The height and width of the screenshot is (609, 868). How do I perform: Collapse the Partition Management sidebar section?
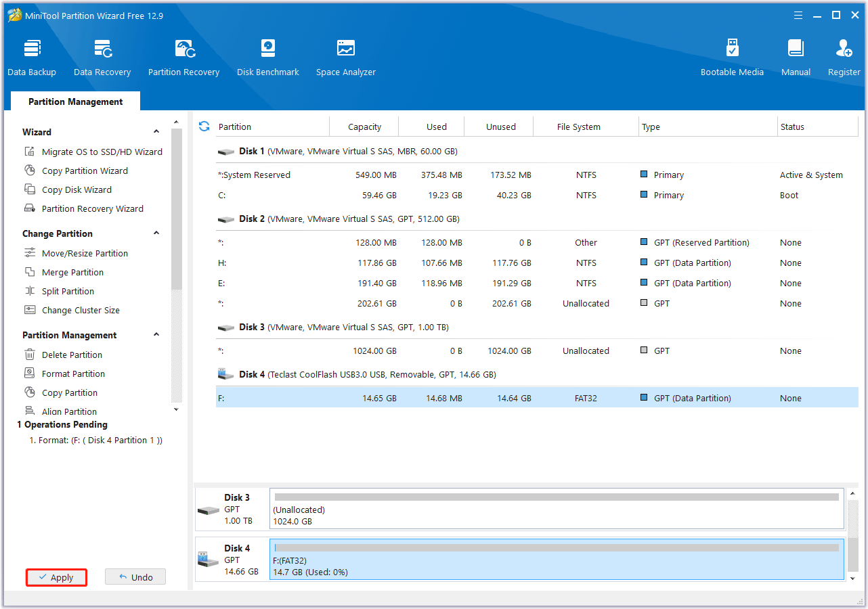[156, 335]
